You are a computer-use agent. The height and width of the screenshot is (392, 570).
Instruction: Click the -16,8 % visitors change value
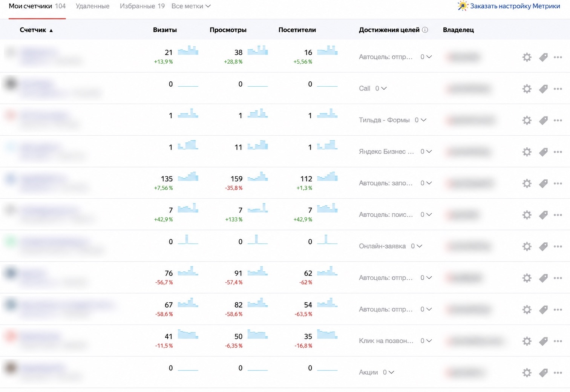click(303, 346)
